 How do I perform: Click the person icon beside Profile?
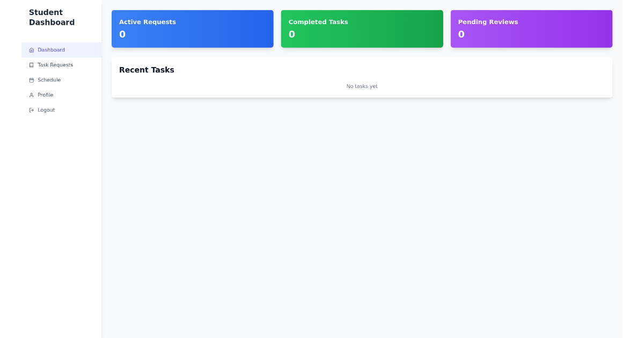(x=31, y=94)
